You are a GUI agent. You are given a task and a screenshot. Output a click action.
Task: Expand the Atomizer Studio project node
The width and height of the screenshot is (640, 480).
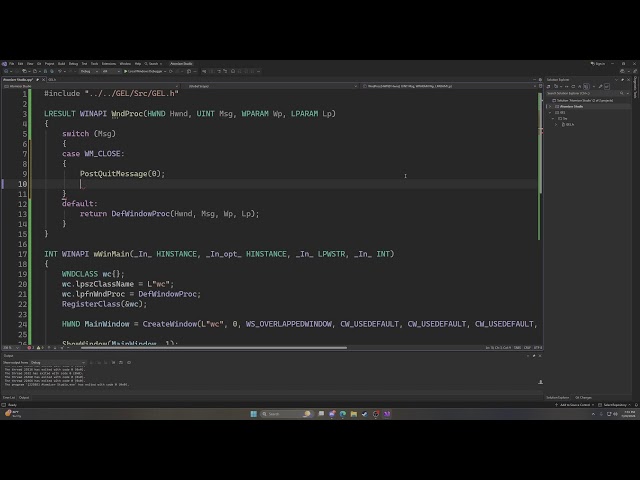pyautogui.click(x=550, y=107)
